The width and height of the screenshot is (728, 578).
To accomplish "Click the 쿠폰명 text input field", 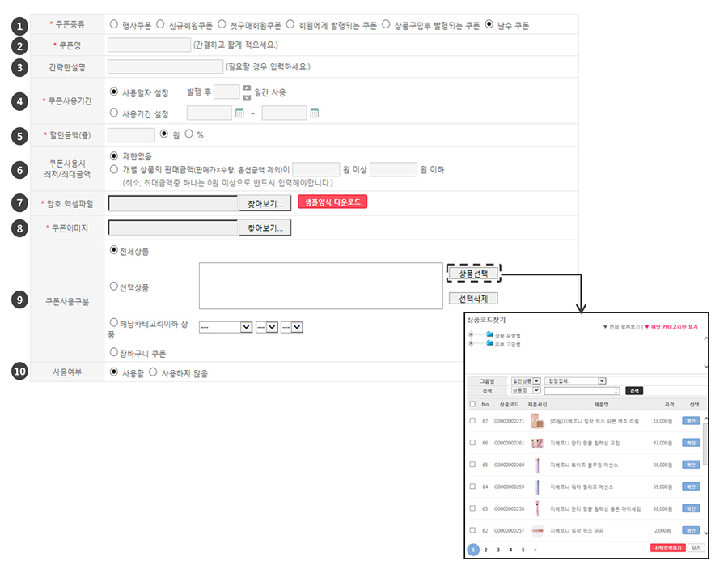I will (149, 45).
